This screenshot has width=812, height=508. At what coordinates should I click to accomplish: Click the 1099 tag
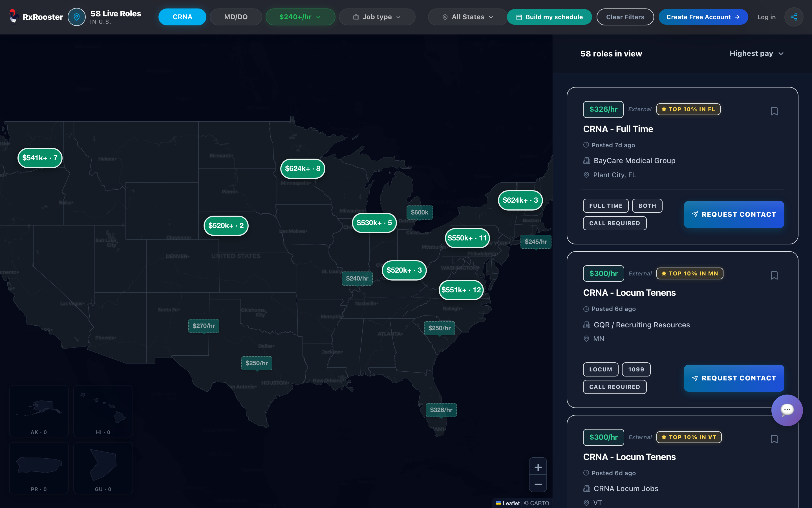pos(636,369)
